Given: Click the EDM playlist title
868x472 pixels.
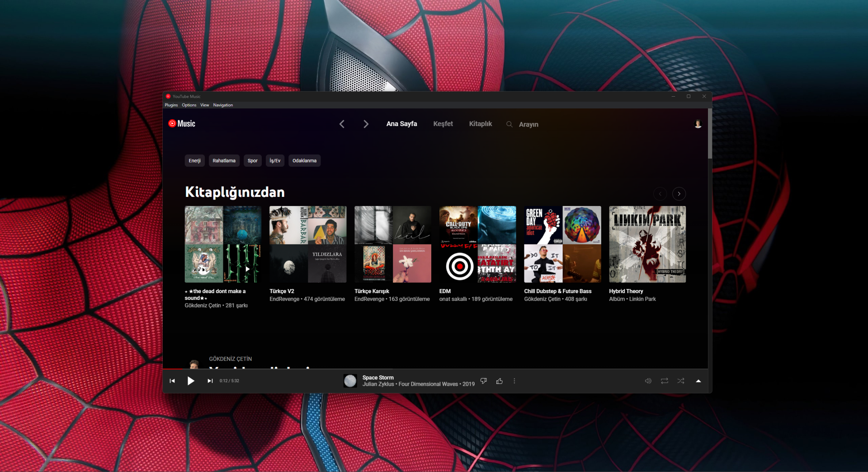Looking at the screenshot, I should click(445, 291).
